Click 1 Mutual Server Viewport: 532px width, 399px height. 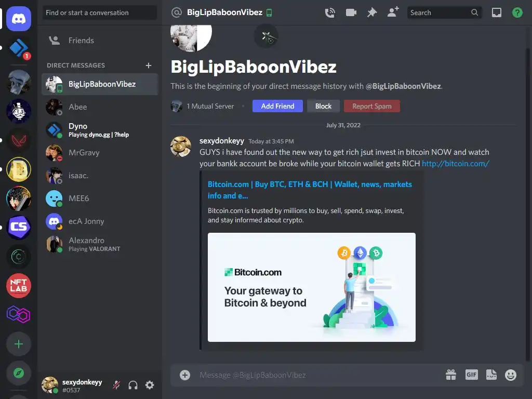point(210,106)
